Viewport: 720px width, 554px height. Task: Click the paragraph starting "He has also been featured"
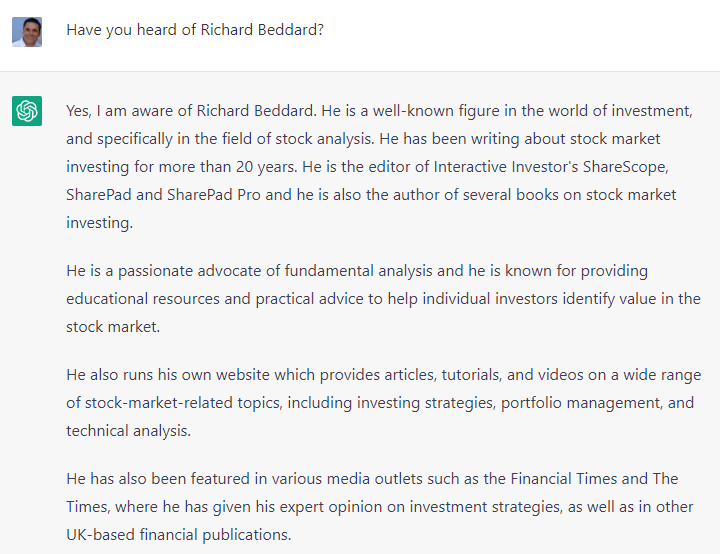[x=380, y=507]
